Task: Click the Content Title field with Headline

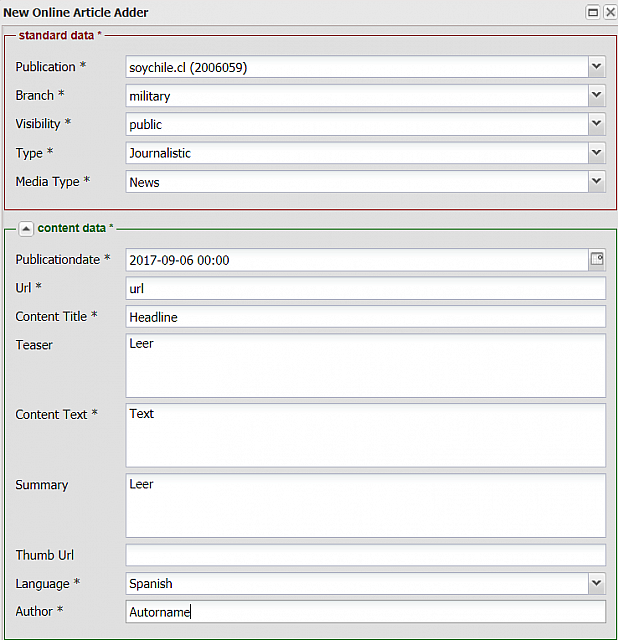Action: tap(365, 317)
